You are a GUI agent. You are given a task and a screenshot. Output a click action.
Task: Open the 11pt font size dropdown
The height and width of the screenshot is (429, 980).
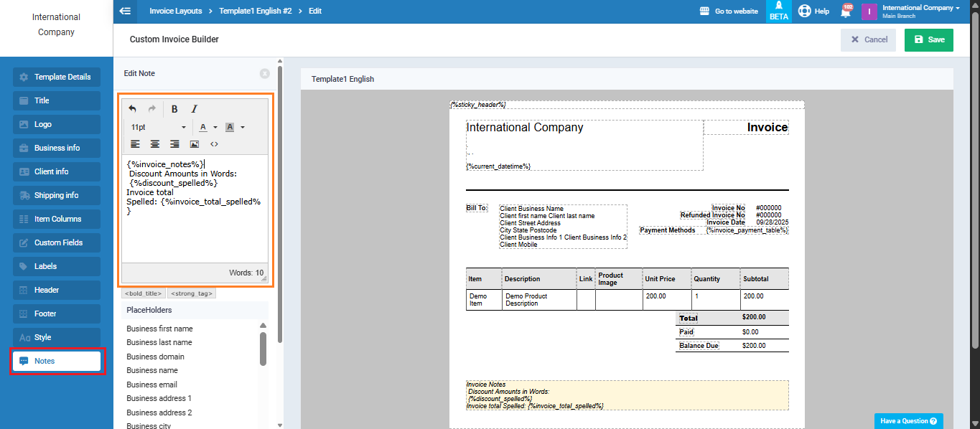tap(158, 127)
